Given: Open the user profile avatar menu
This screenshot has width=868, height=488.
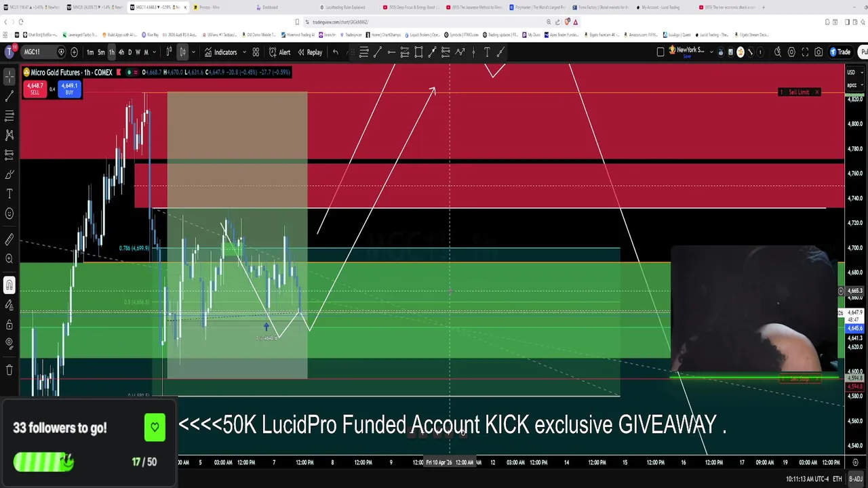Looking at the screenshot, I should tap(9, 52).
